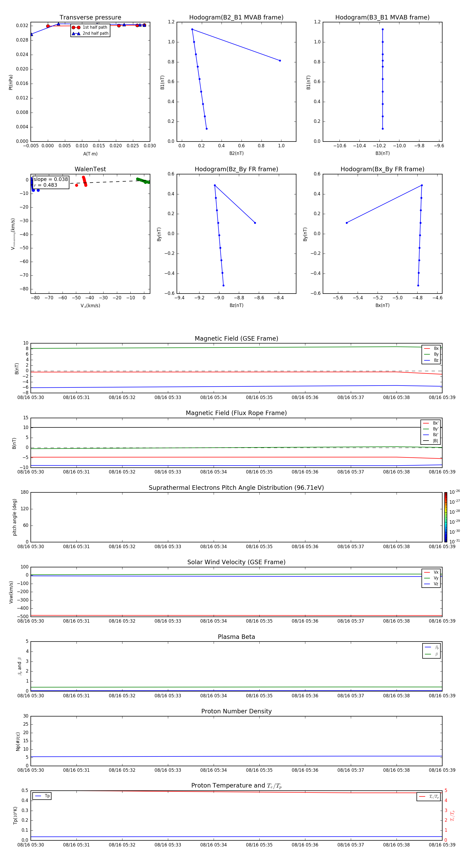Click the 'Solar Wind Velocity (GSE Frame)' title
The width and height of the screenshot is (473, 868).
point(236,562)
